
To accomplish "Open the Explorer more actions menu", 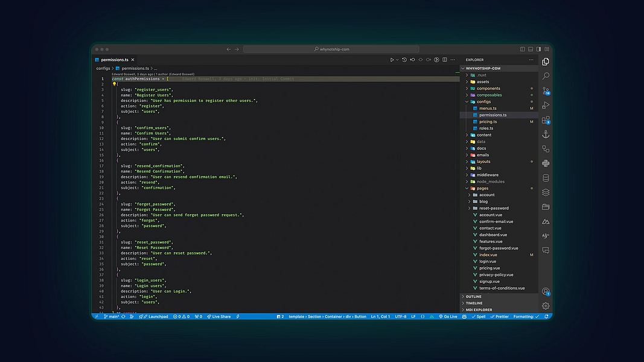I will click(x=531, y=60).
